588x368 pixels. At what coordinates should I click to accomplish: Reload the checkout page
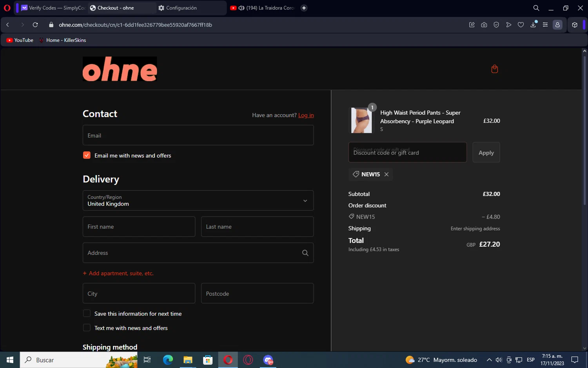(35, 25)
